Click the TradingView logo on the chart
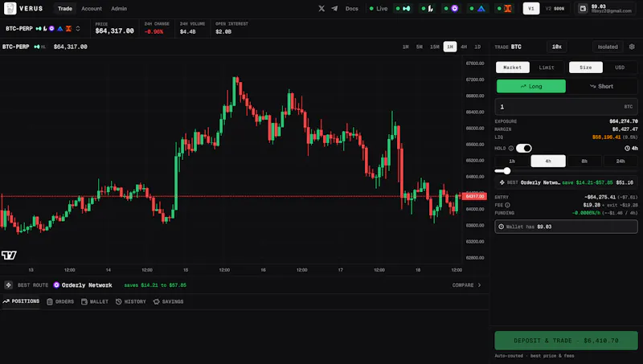Viewport: 643px width, 364px height. click(9, 256)
